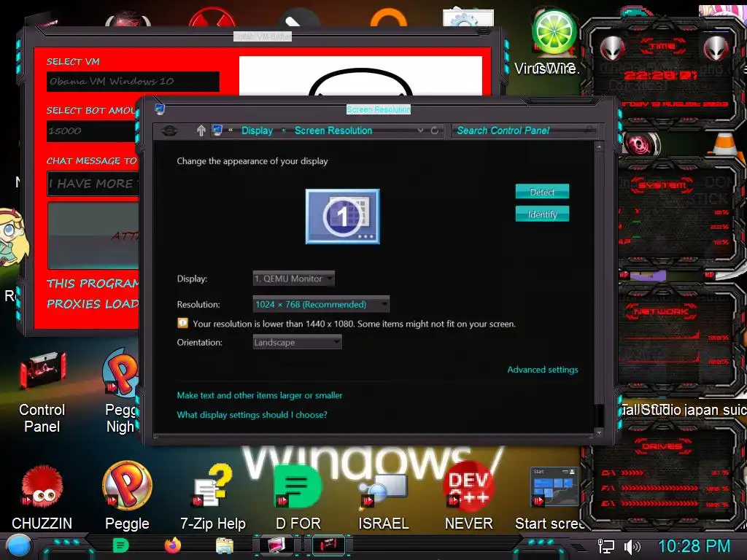Image resolution: width=747 pixels, height=560 pixels.
Task: Click the Search Control Panel field
Action: point(524,131)
